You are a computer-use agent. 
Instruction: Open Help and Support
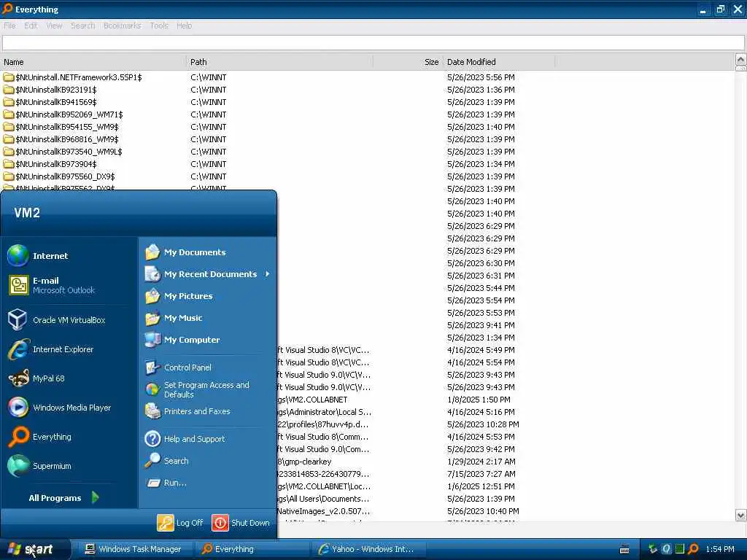coord(185,439)
